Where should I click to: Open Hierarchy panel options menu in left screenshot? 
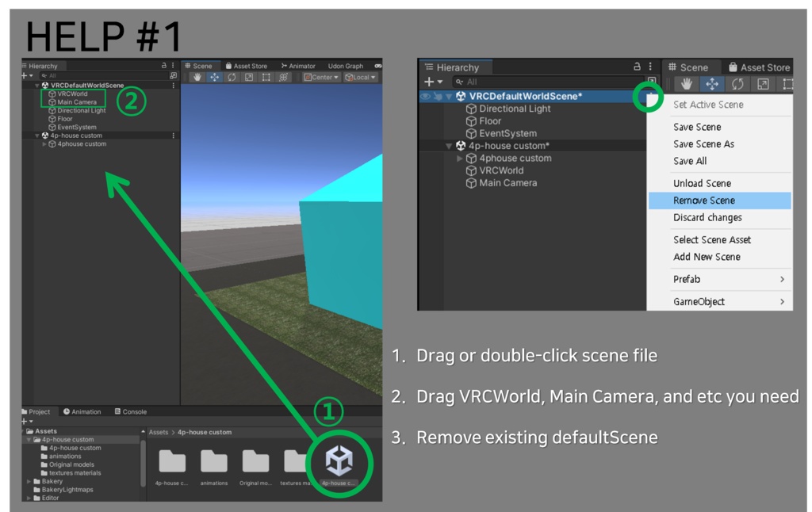coord(173,66)
